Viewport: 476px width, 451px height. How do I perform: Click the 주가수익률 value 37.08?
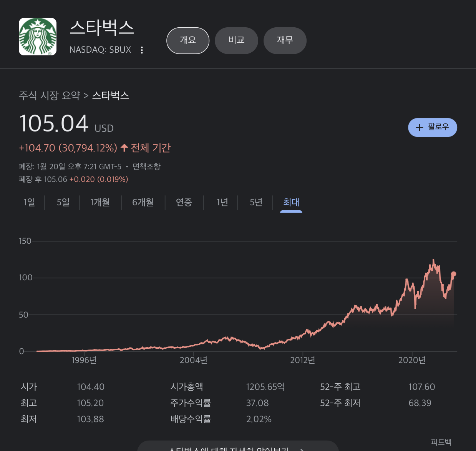(x=257, y=403)
